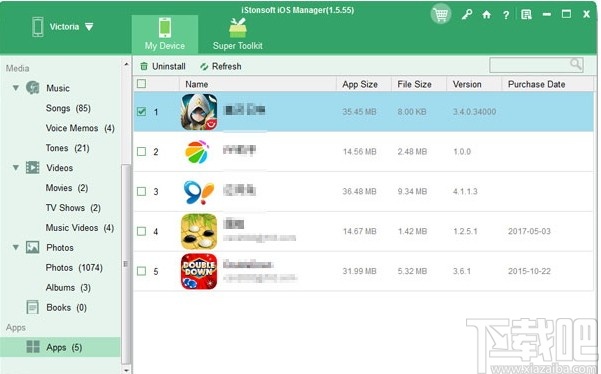
Task: Click the 2015-10-22 purchase date cell
Action: pos(529,271)
